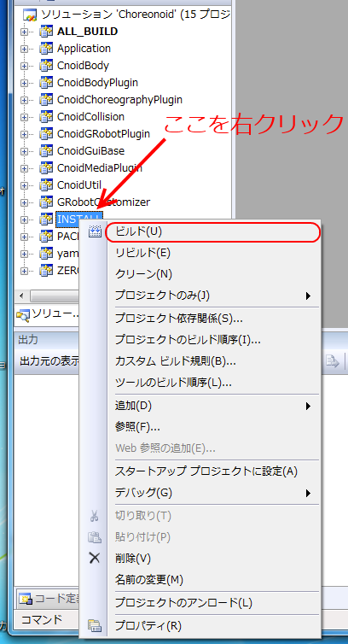Image resolution: width=348 pixels, height=644 pixels.
Task: Select クリーン(N) menu entry
Action: click(143, 274)
